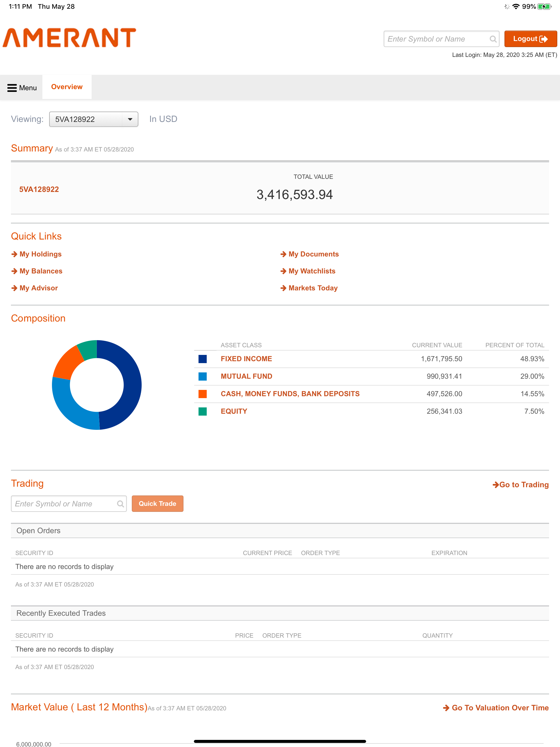This screenshot has height=747, width=560.
Task: Click the light blue Mutual Fund swatch
Action: point(203,377)
